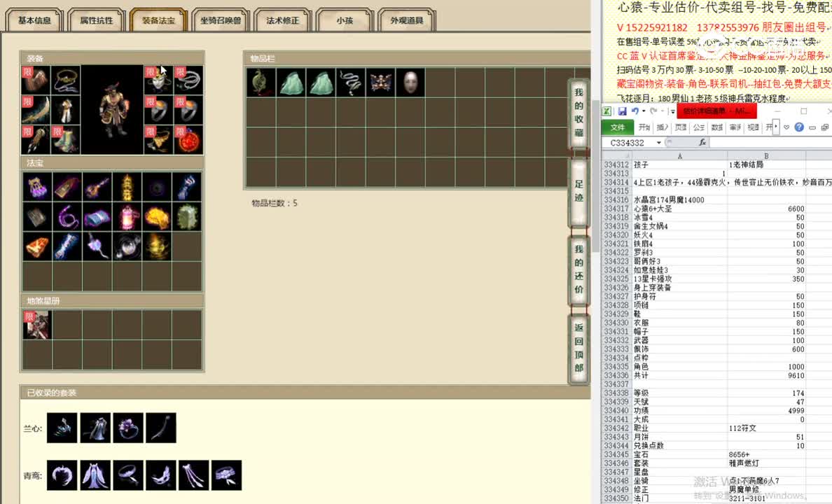Open the Name Box dropdown showing C334332

[659, 142]
